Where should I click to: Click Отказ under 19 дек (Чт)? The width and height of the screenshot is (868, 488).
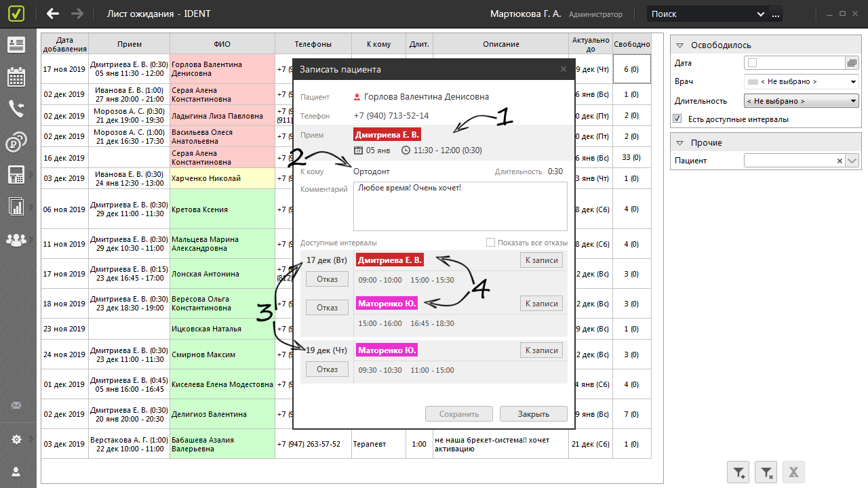pyautogui.click(x=327, y=369)
